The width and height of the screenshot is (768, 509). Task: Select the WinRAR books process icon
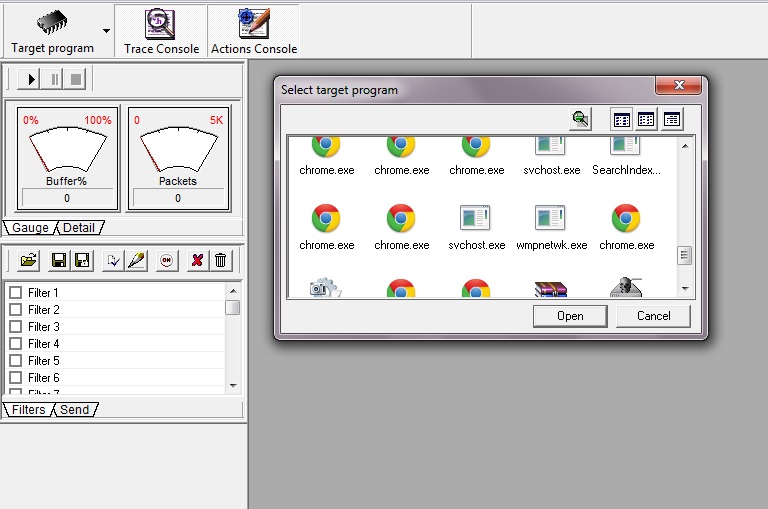click(551, 289)
